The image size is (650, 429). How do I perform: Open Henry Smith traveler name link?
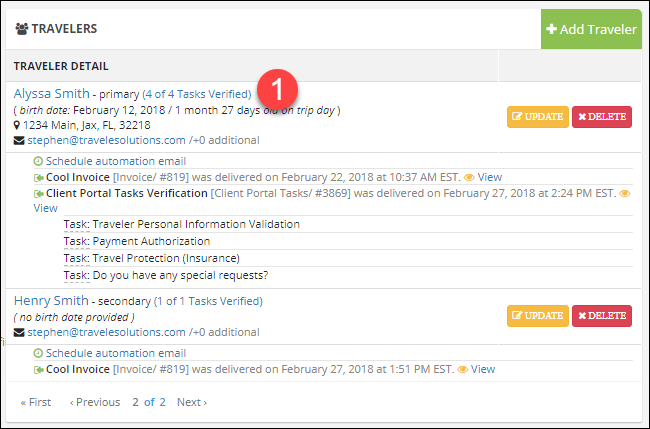point(48,300)
